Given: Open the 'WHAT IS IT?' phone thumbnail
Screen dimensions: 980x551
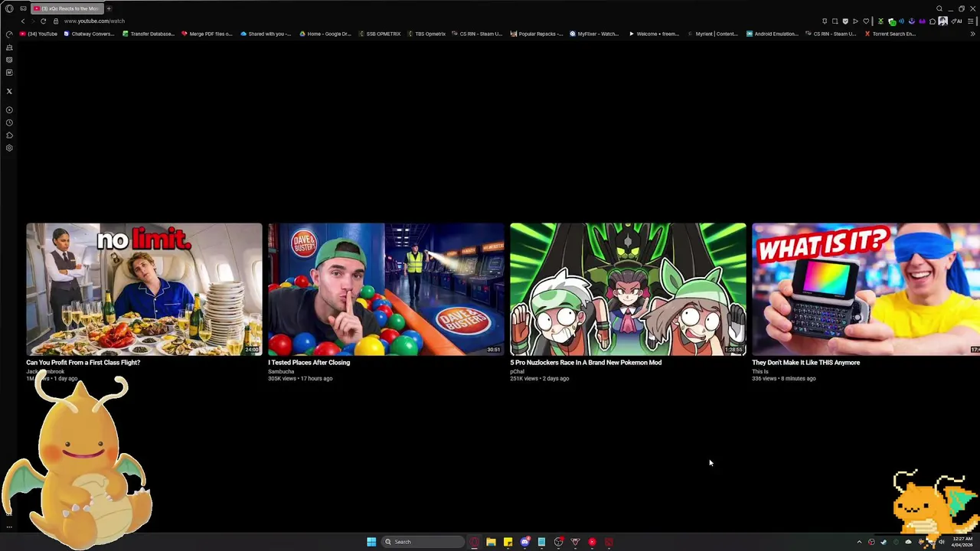Looking at the screenshot, I should pos(866,289).
